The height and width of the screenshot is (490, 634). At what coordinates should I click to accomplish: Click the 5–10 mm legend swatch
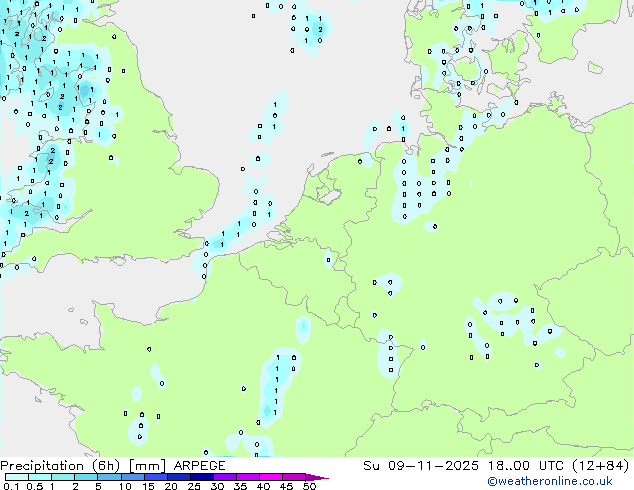tap(109, 477)
